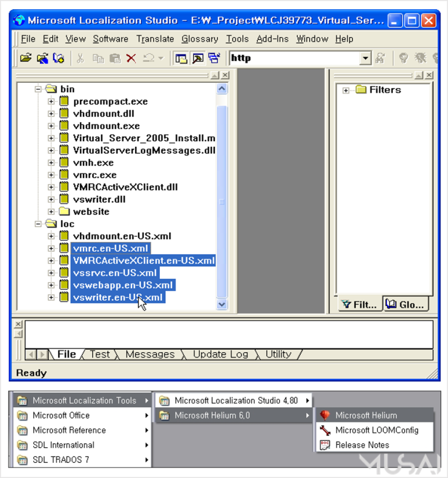This screenshot has width=448, height=478.
Task: Click the third toolbar icon with plus sign
Action: [x=59, y=58]
